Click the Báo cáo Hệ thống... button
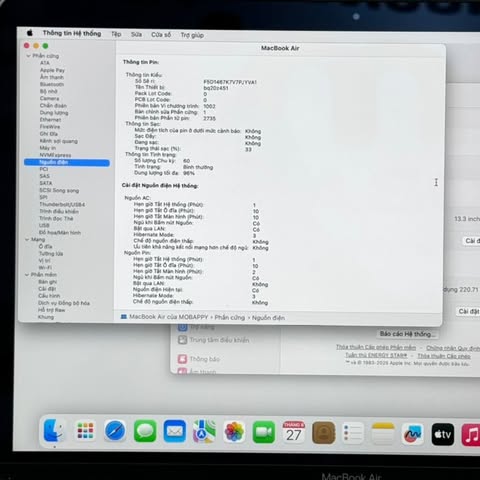Viewport: 480px width, 480px height. click(x=408, y=334)
